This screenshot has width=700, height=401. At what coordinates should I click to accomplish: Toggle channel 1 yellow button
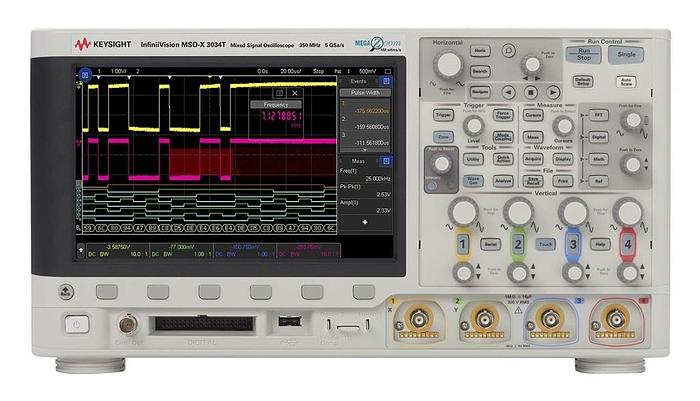click(462, 244)
